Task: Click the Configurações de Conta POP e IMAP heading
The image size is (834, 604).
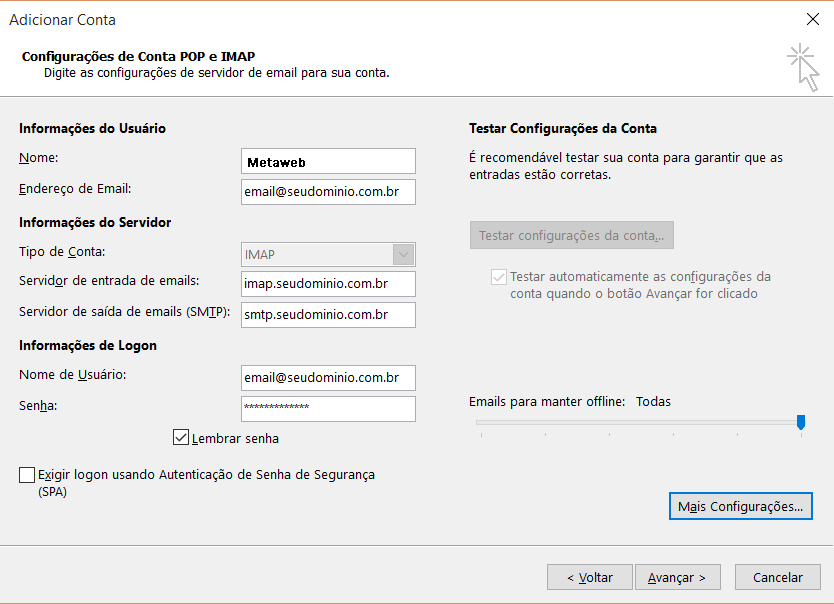Action: pos(145,57)
